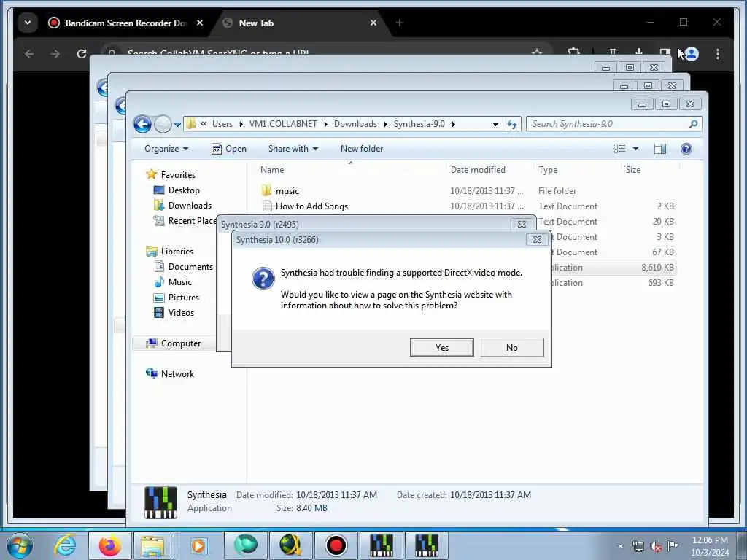Click Synthesia-9.0 breadcrumb segment
The width and height of the screenshot is (747, 560).
tap(419, 124)
